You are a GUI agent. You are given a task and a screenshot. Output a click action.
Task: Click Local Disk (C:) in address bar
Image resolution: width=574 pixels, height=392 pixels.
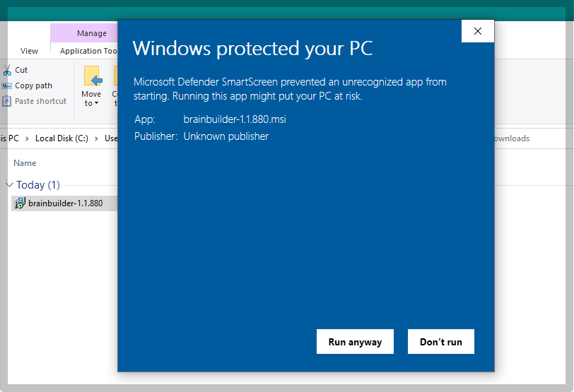61,138
